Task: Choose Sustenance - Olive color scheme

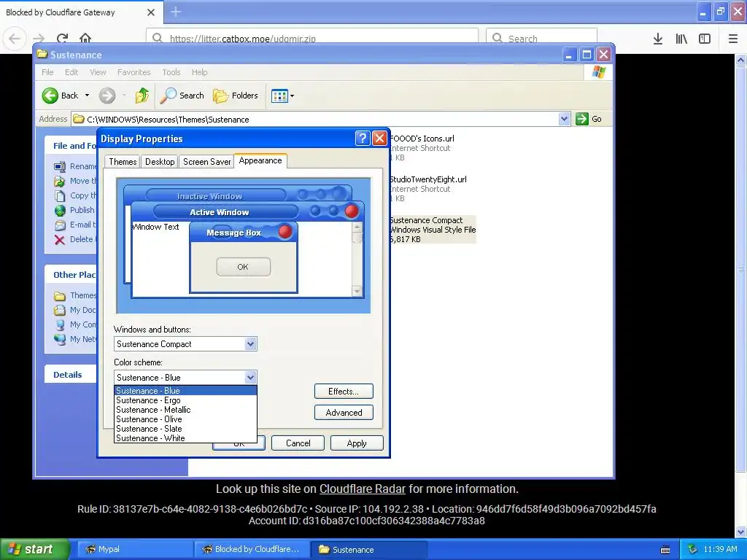Action: tap(186, 419)
